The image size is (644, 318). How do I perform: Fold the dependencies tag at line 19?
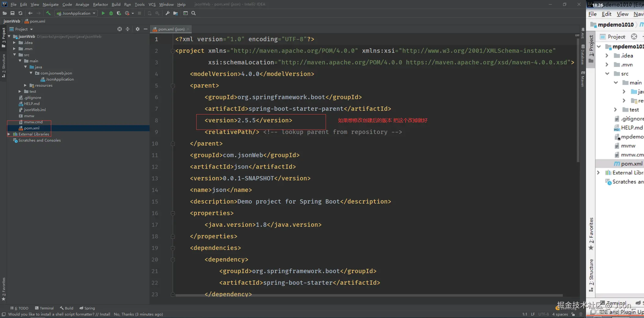[173, 248]
